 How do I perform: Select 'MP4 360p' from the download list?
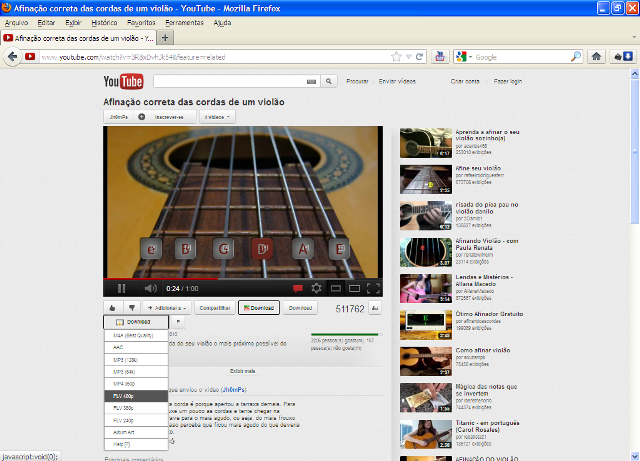136,384
